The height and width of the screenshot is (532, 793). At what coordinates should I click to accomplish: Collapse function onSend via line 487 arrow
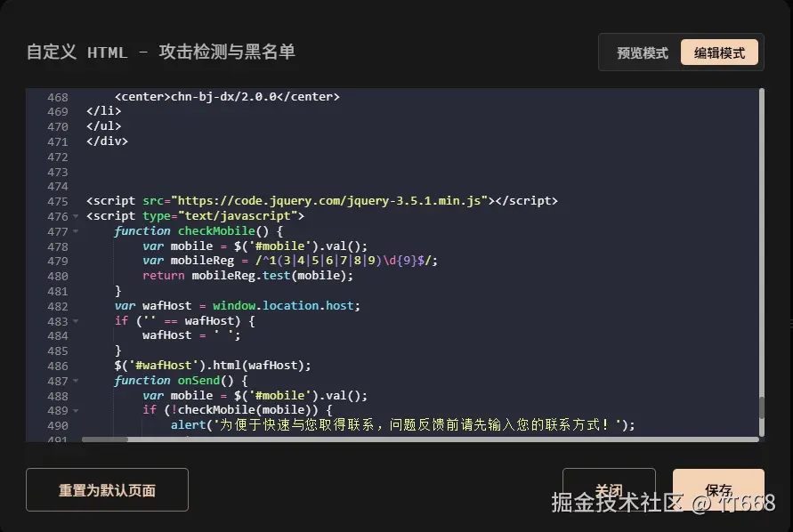(x=76, y=380)
